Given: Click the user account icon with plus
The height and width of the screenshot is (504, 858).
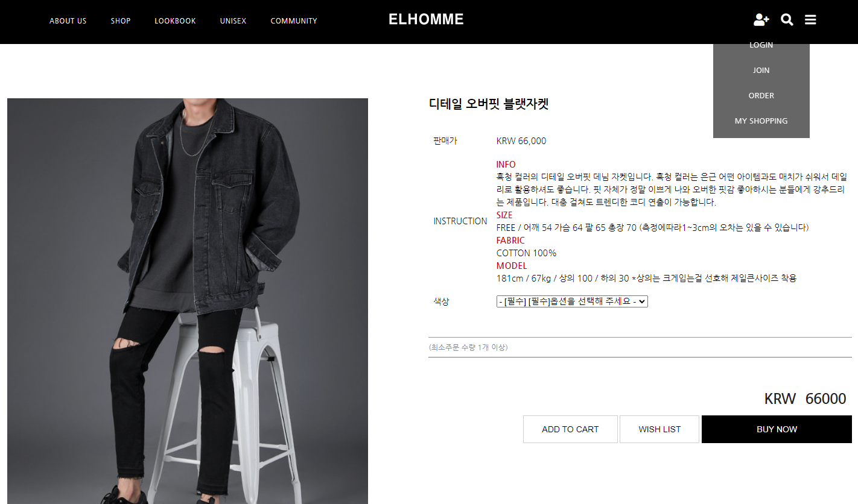Looking at the screenshot, I should (x=761, y=20).
